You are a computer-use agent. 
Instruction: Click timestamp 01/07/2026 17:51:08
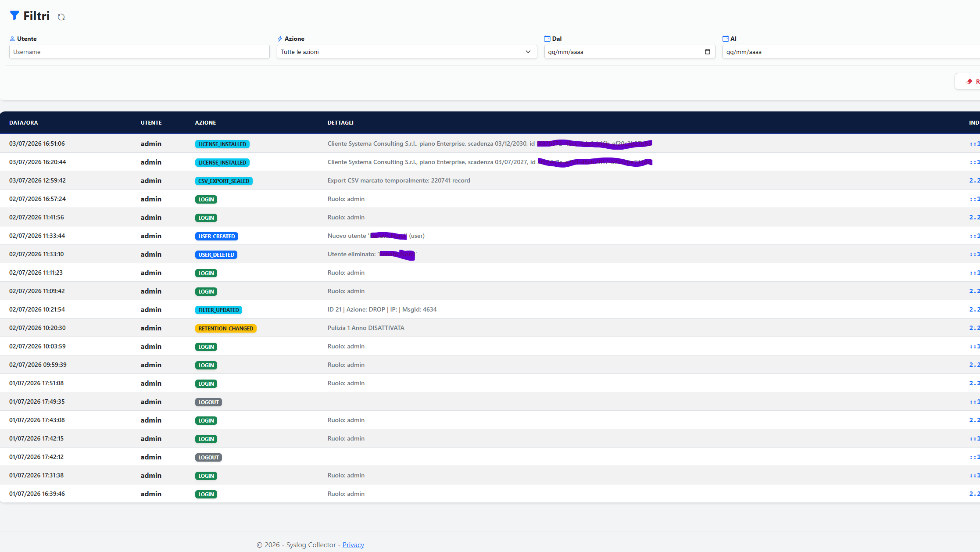pos(36,383)
